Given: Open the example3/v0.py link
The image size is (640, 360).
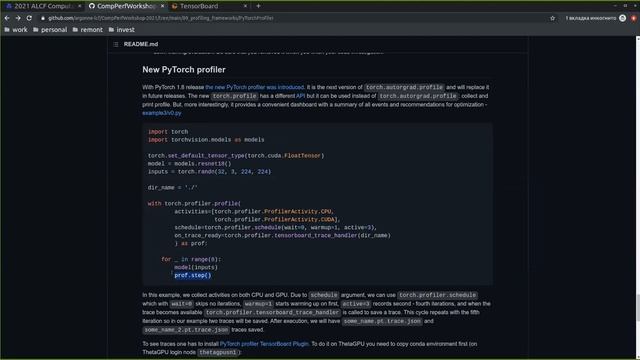Looking at the screenshot, I should click(162, 113).
